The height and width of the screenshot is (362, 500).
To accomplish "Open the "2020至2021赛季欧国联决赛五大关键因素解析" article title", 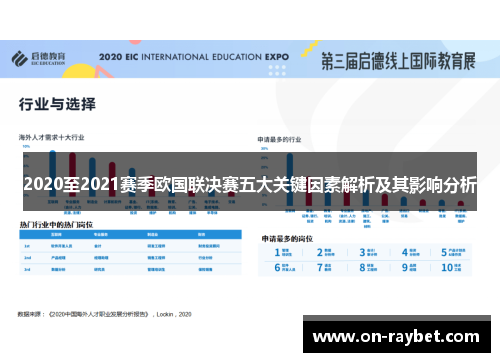I will tap(250, 184).
